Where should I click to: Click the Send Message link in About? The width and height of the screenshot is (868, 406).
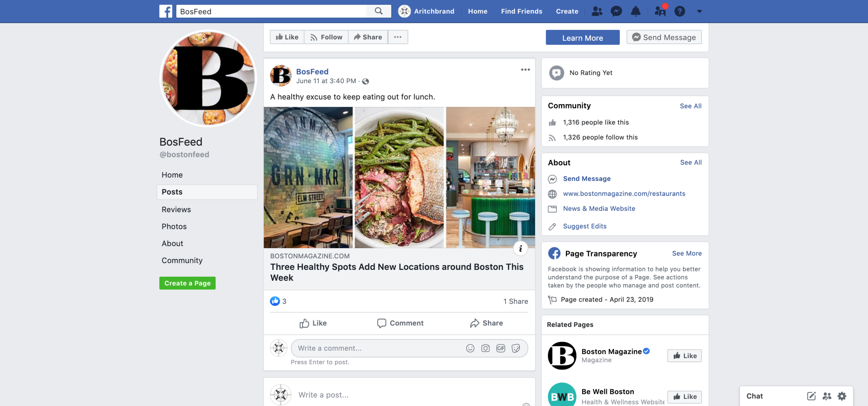coord(586,179)
